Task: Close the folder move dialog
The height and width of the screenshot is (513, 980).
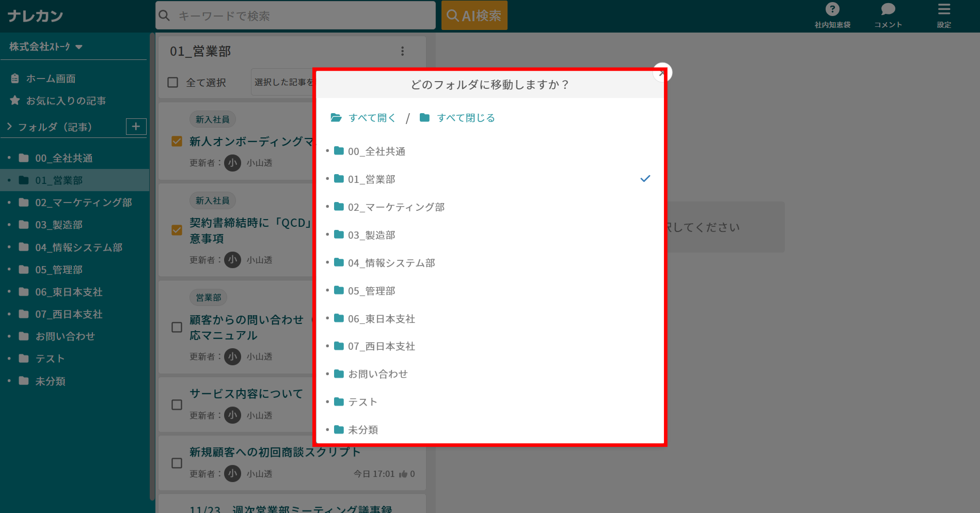Action: pyautogui.click(x=662, y=72)
